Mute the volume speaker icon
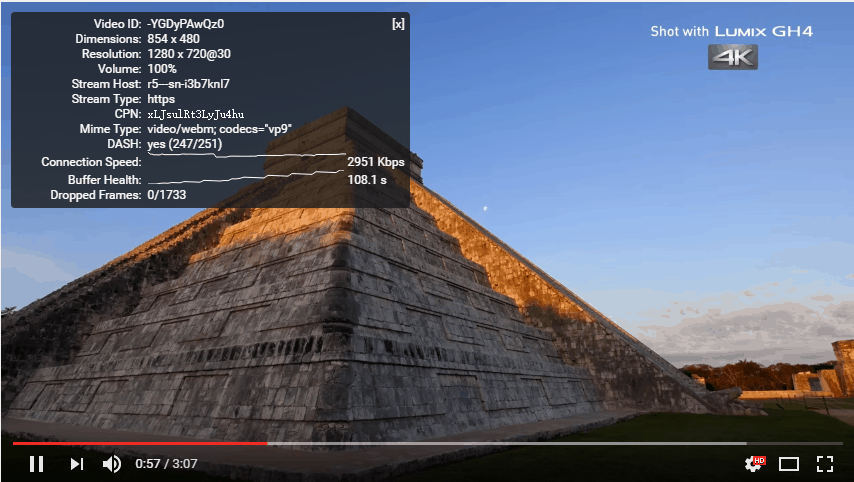 click(x=112, y=463)
